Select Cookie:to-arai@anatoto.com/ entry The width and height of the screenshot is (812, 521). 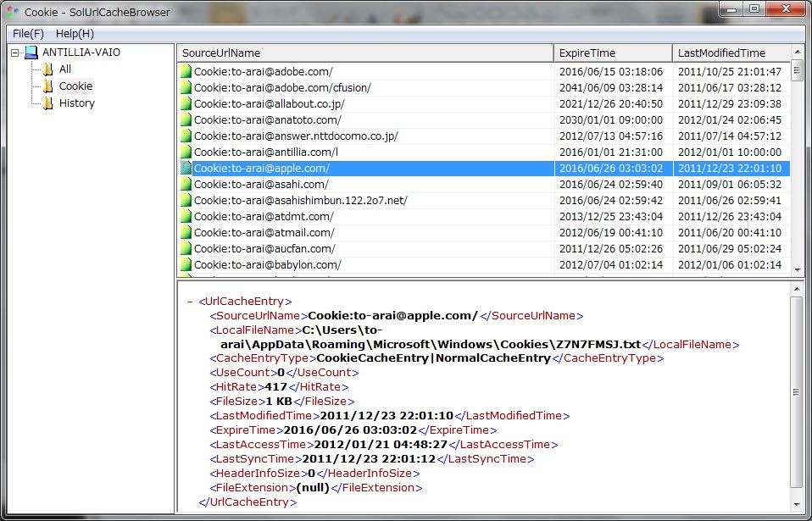tap(268, 120)
